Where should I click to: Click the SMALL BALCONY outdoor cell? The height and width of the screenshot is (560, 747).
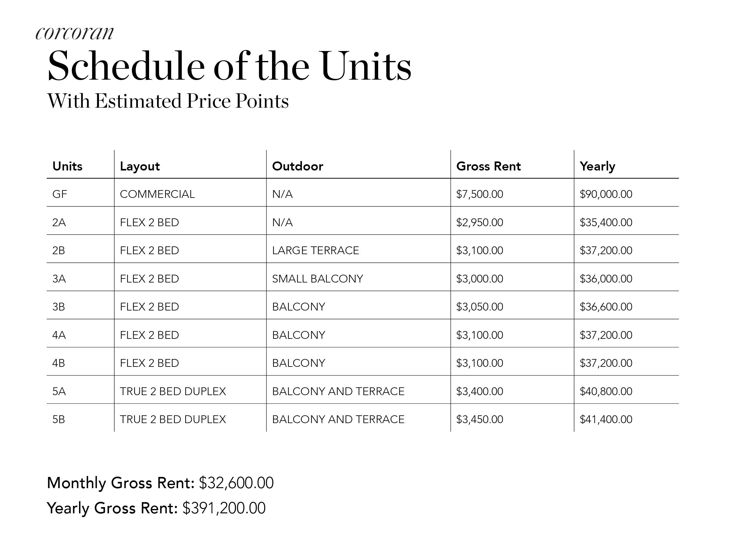[x=317, y=279]
